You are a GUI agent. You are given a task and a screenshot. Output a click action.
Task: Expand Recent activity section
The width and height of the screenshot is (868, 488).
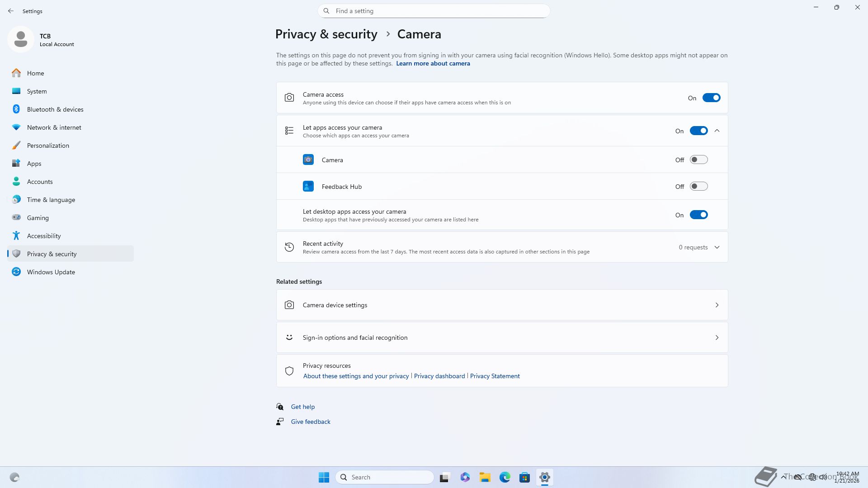pyautogui.click(x=717, y=247)
